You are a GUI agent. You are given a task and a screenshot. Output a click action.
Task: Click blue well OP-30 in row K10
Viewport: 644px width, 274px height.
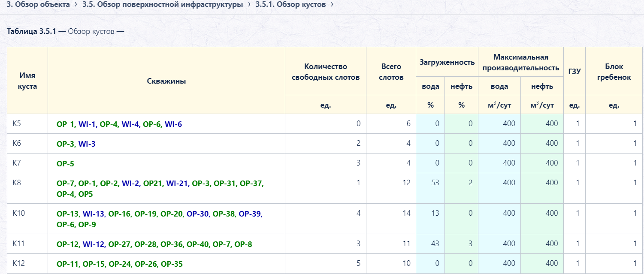pos(198,214)
